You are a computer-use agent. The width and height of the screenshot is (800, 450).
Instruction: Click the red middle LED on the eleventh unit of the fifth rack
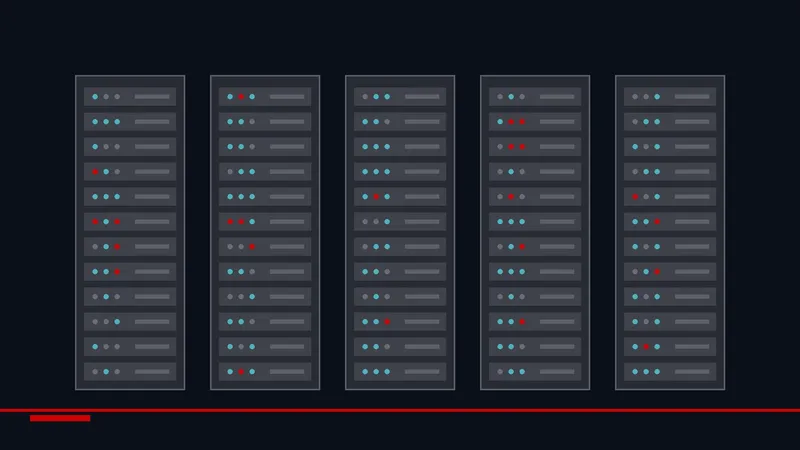point(646,346)
